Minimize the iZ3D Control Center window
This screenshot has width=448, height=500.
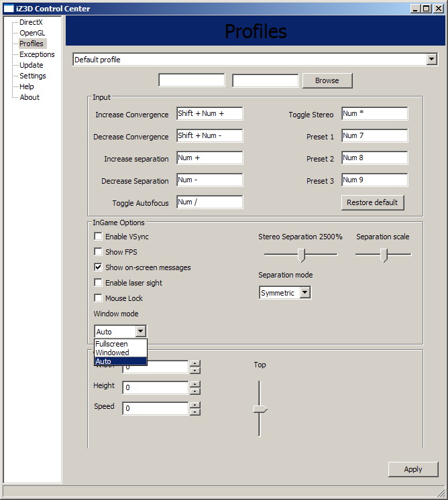tap(415, 9)
